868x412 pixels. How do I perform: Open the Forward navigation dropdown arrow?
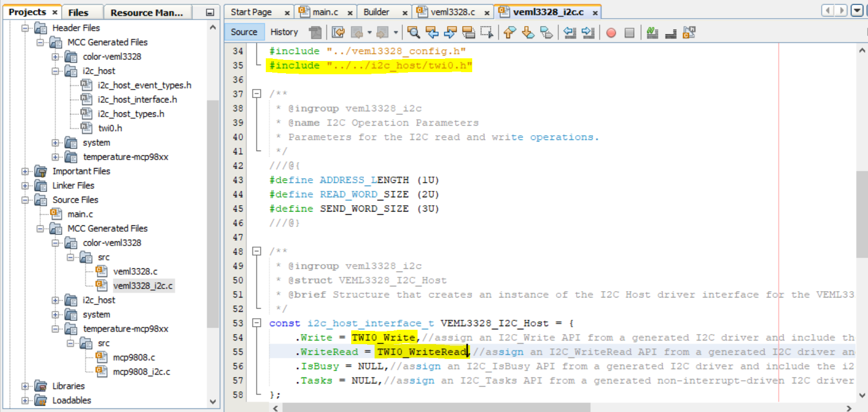396,32
